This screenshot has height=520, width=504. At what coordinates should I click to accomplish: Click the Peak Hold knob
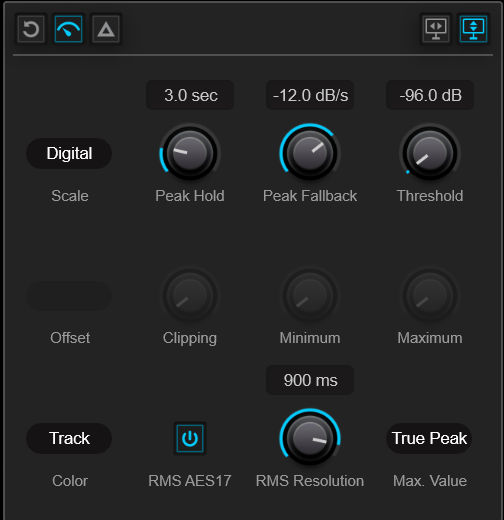click(190, 154)
